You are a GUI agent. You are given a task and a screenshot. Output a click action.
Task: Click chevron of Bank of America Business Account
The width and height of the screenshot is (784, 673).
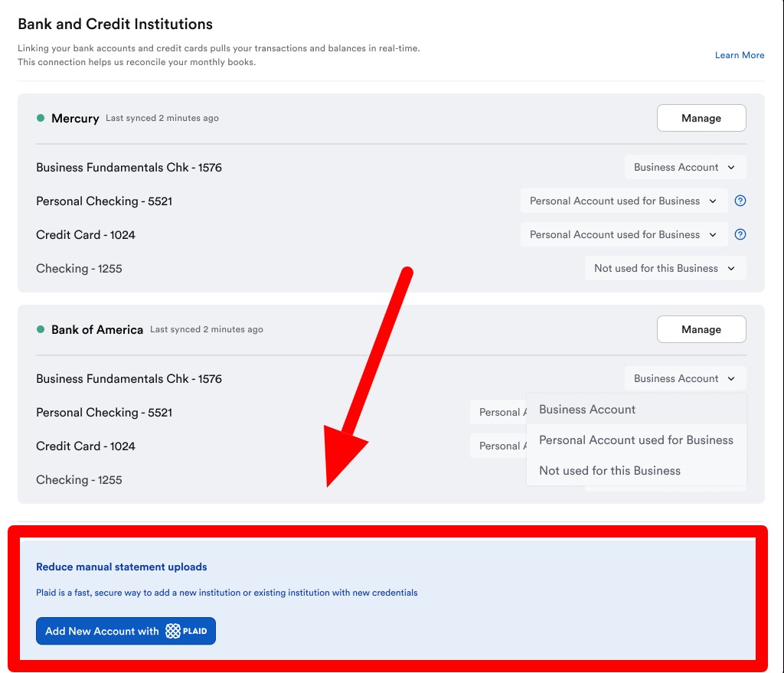pos(731,379)
